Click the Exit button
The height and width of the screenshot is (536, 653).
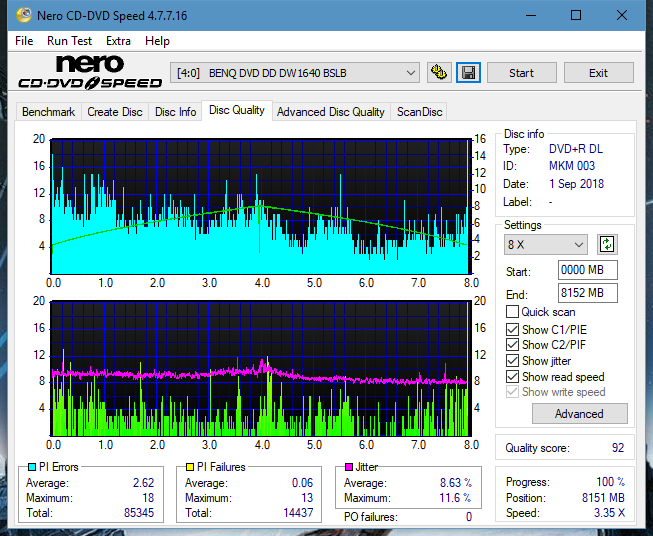(x=598, y=73)
